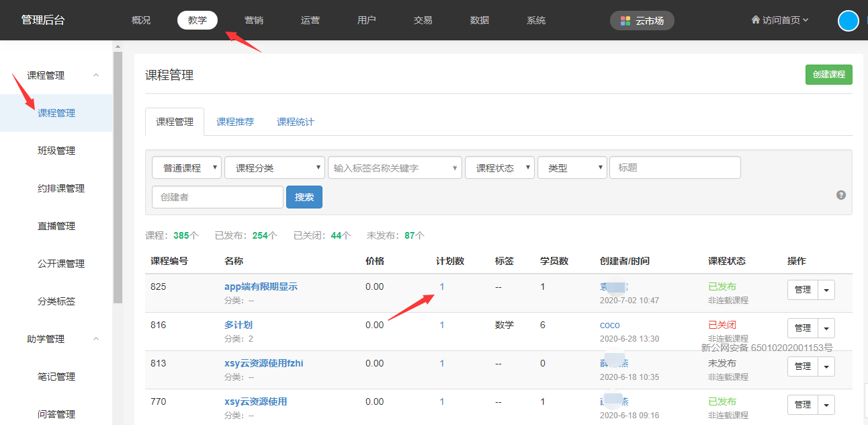
Task: Click the green 创建课程 button
Action: click(x=828, y=75)
